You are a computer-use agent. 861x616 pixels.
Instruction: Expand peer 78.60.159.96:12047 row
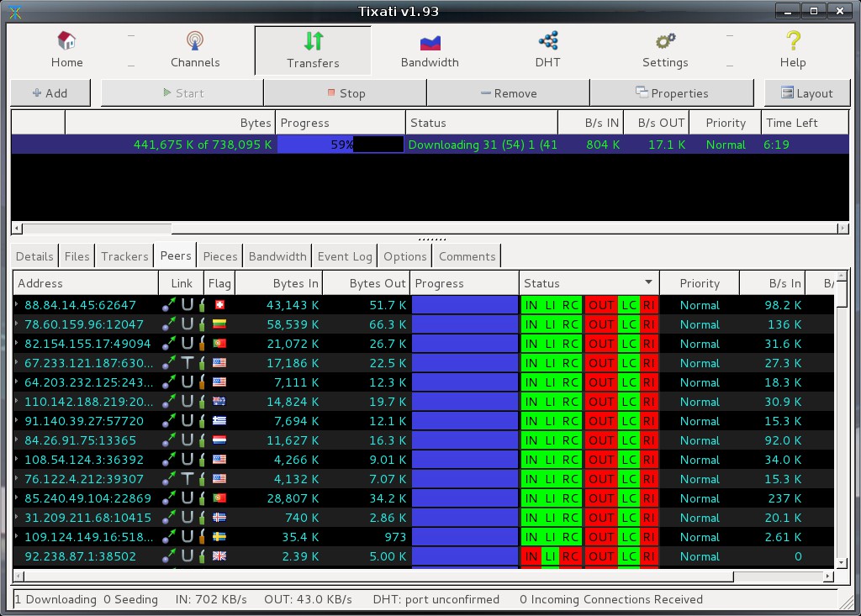(18, 324)
